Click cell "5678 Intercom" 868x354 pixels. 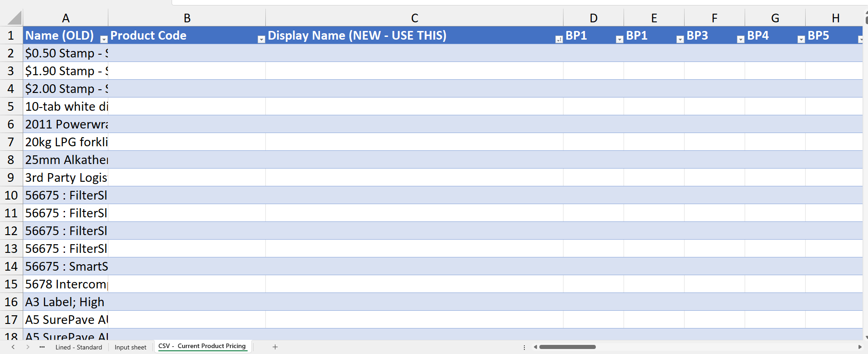click(x=66, y=284)
